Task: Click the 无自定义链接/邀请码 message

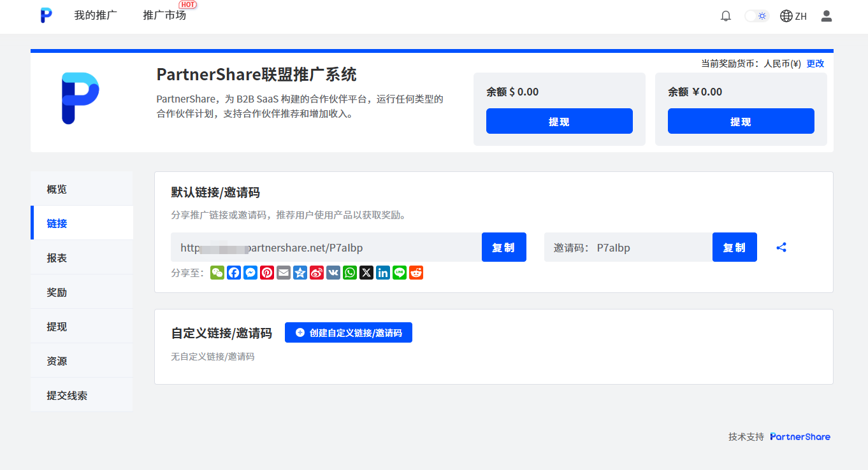Action: 213,357
